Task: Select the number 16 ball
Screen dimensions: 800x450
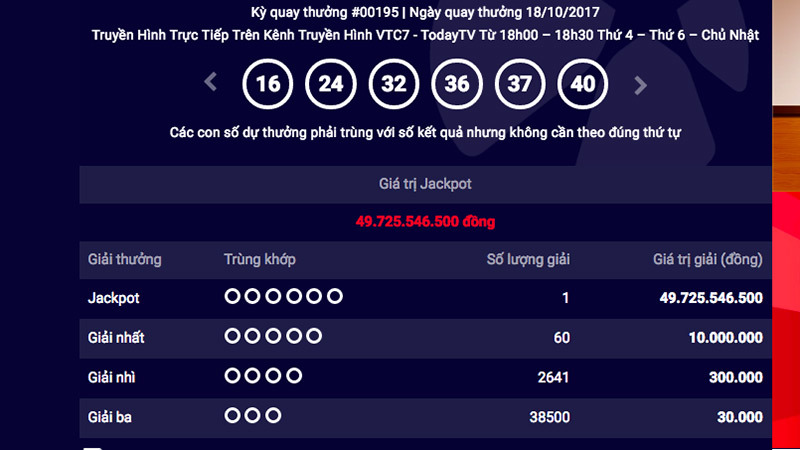Action: coord(268,84)
